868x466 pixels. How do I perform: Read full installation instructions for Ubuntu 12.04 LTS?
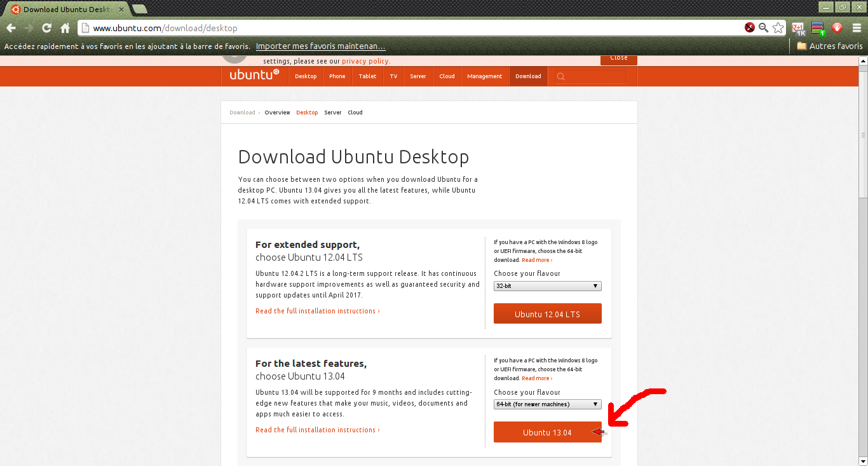click(318, 311)
